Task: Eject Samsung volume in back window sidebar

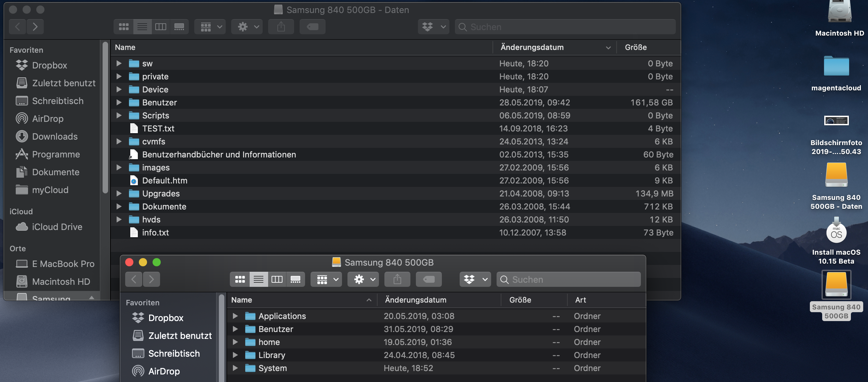Action: pyautogui.click(x=92, y=297)
